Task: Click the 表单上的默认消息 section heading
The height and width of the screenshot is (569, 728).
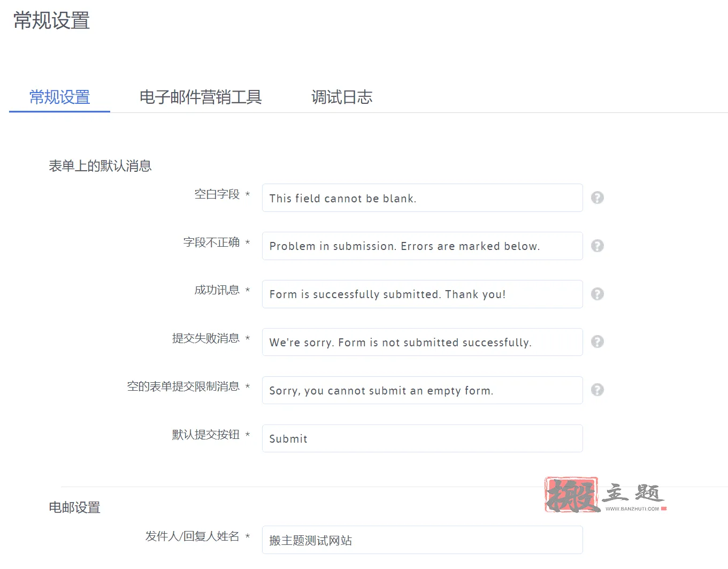Action: (x=100, y=166)
